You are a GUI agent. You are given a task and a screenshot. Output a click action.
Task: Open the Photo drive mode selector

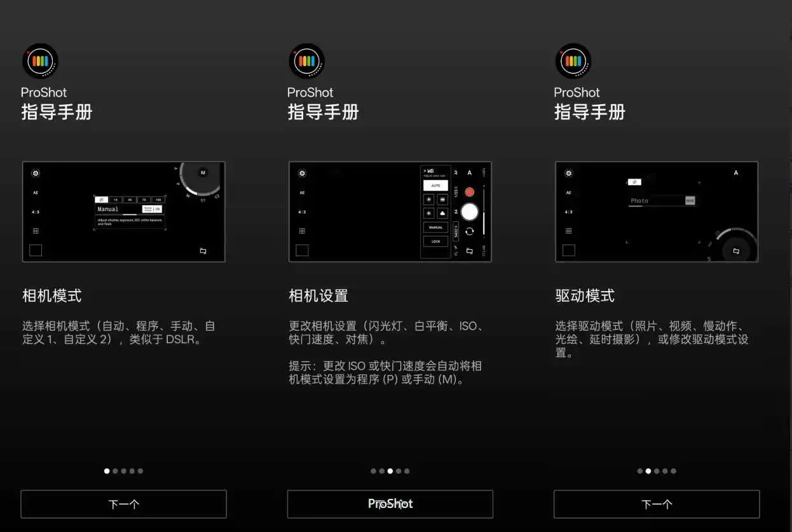[x=639, y=200]
